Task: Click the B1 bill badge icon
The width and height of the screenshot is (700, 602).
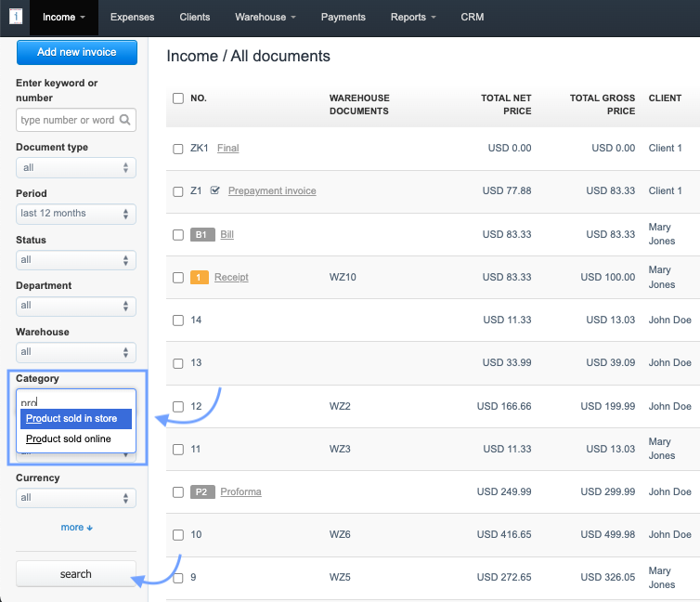Action: [201, 235]
